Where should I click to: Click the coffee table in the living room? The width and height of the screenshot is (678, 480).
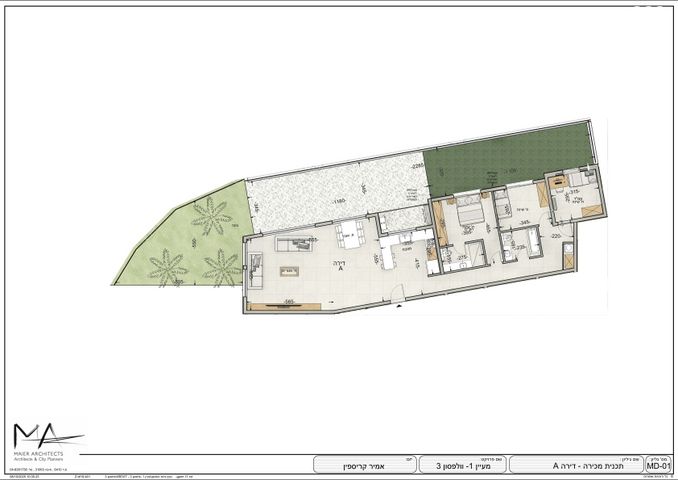[x=289, y=270]
